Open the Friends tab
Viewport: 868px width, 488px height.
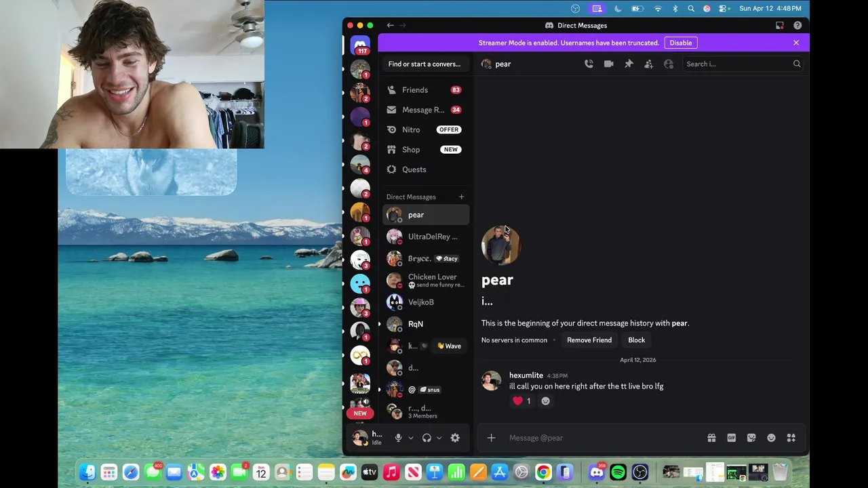[x=425, y=90]
